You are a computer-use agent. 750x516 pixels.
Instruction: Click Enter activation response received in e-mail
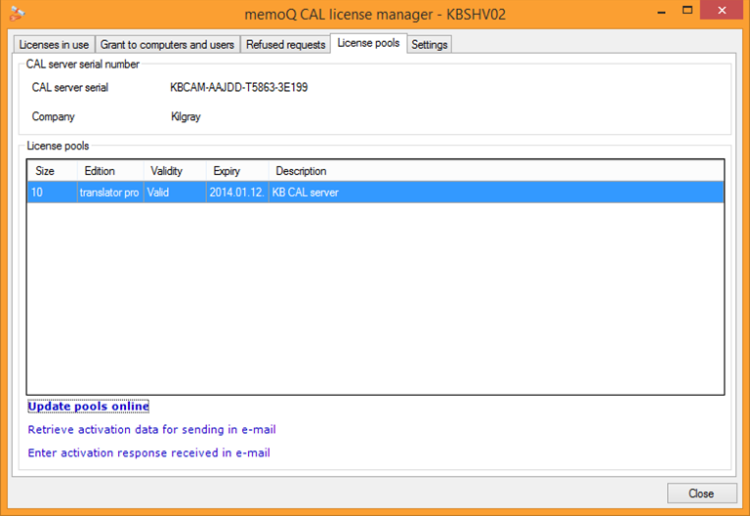tap(149, 453)
